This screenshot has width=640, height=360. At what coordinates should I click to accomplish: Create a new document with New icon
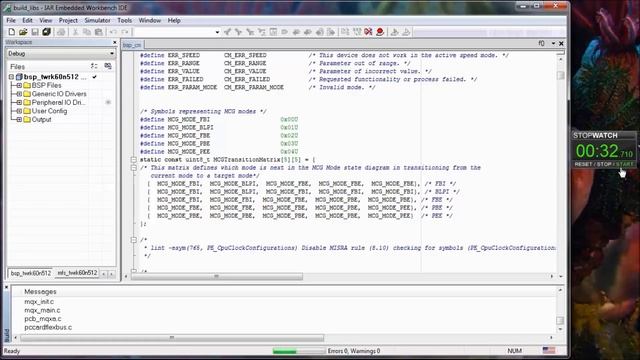pos(11,32)
